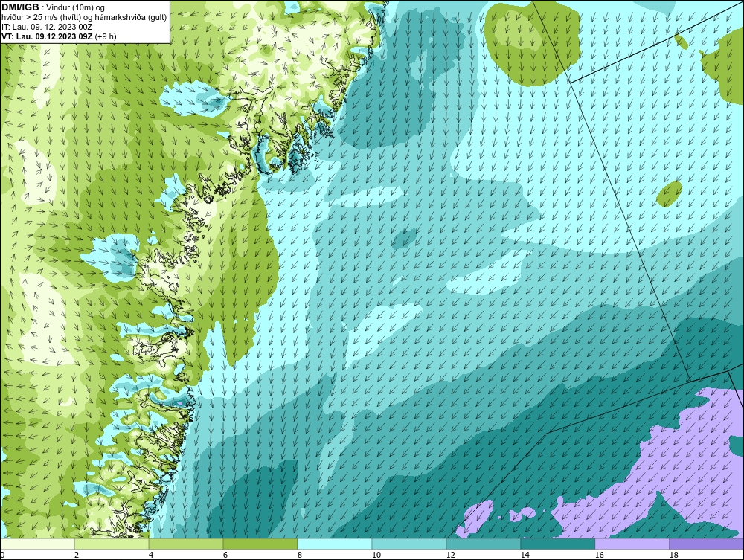Select the 2–4 m/s light green legend swatch
The height and width of the screenshot is (560, 744).
click(112, 544)
